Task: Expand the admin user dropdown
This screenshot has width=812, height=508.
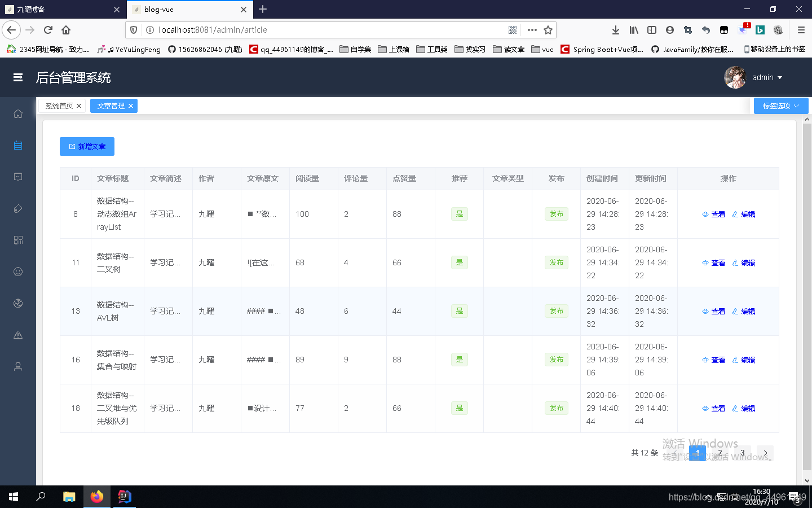Action: [767, 77]
